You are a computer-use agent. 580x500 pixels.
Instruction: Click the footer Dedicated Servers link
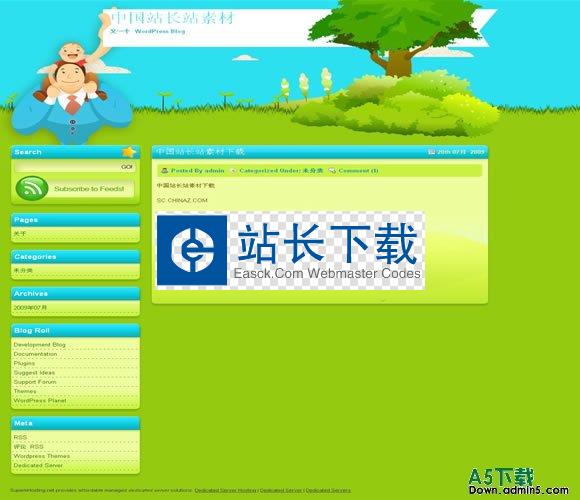pyautogui.click(x=328, y=490)
